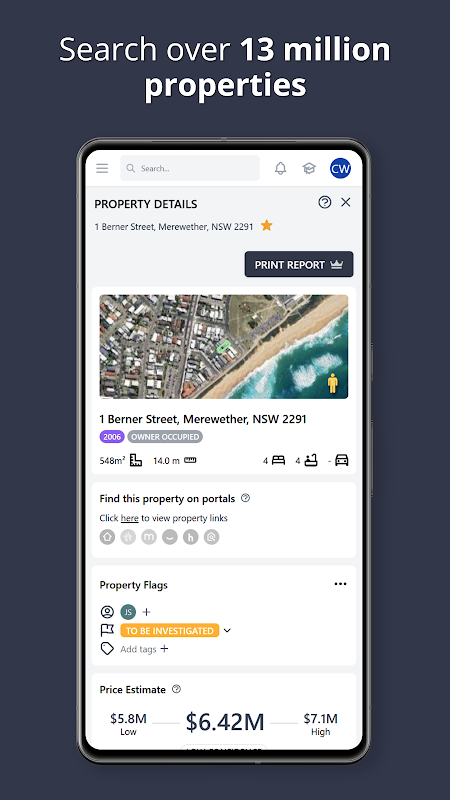Image resolution: width=450 pixels, height=800 pixels.
Task: Expand the To Be Investigated status dropdown
Action: 227,631
